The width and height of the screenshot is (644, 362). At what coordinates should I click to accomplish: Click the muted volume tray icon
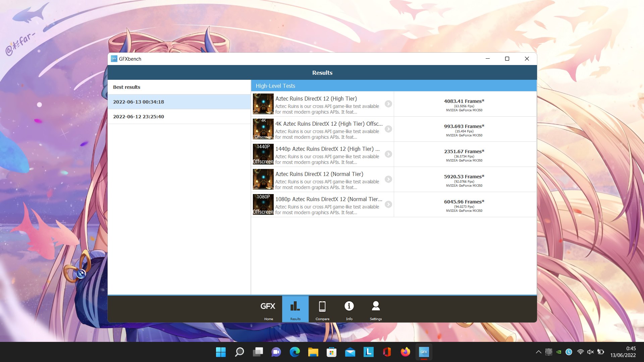591,352
